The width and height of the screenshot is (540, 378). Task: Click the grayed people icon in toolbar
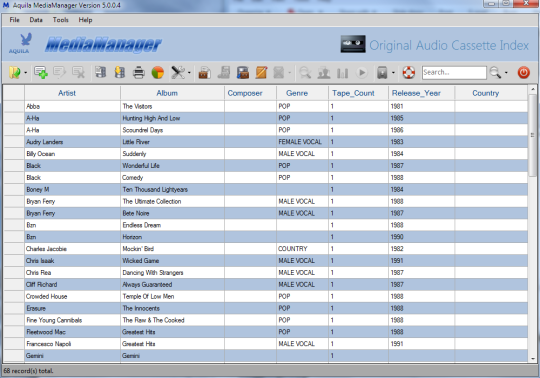click(324, 73)
